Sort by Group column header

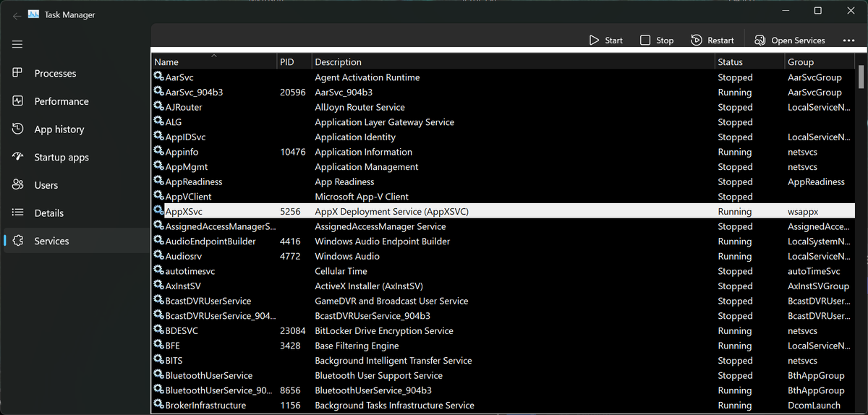click(x=820, y=62)
